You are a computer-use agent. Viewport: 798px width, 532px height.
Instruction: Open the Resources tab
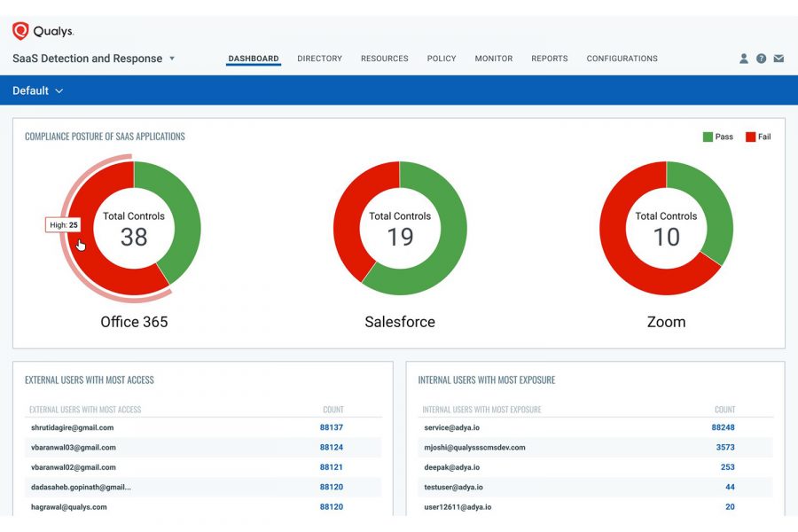tap(384, 59)
